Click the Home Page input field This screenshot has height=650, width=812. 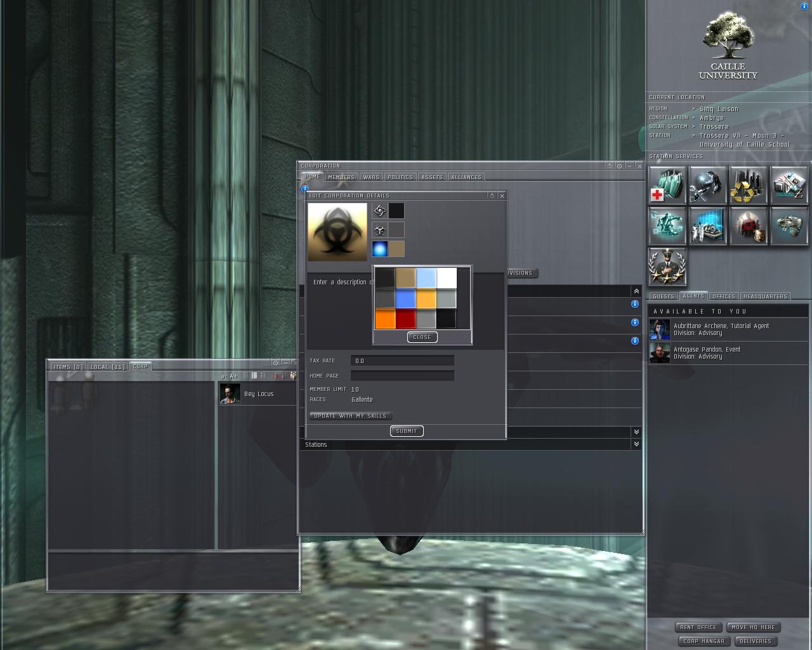click(402, 376)
